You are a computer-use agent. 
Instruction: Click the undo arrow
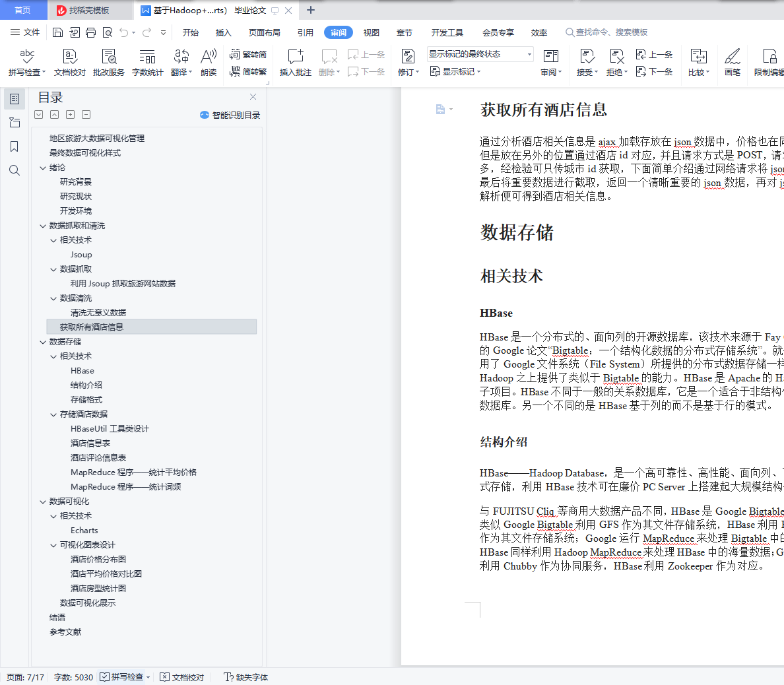click(124, 32)
